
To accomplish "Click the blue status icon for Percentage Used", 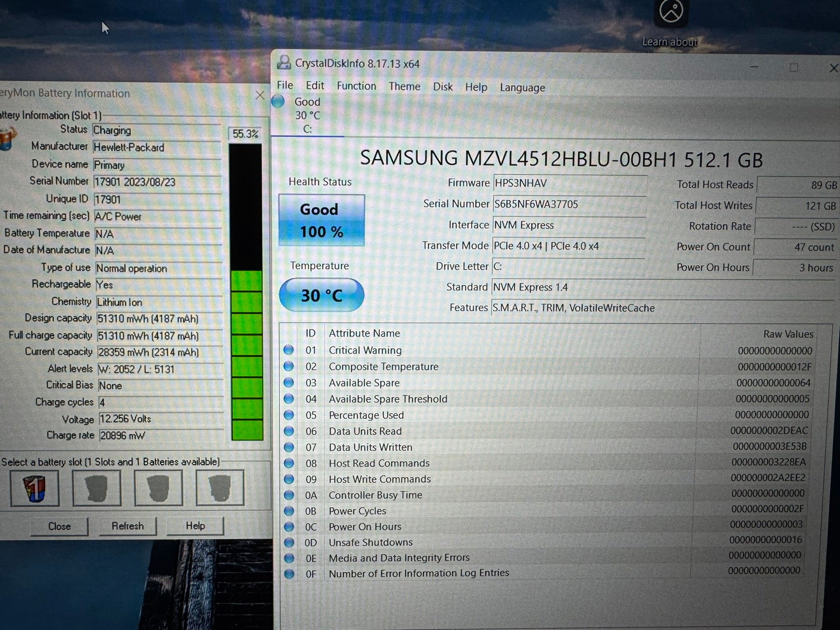I will 289,415.
